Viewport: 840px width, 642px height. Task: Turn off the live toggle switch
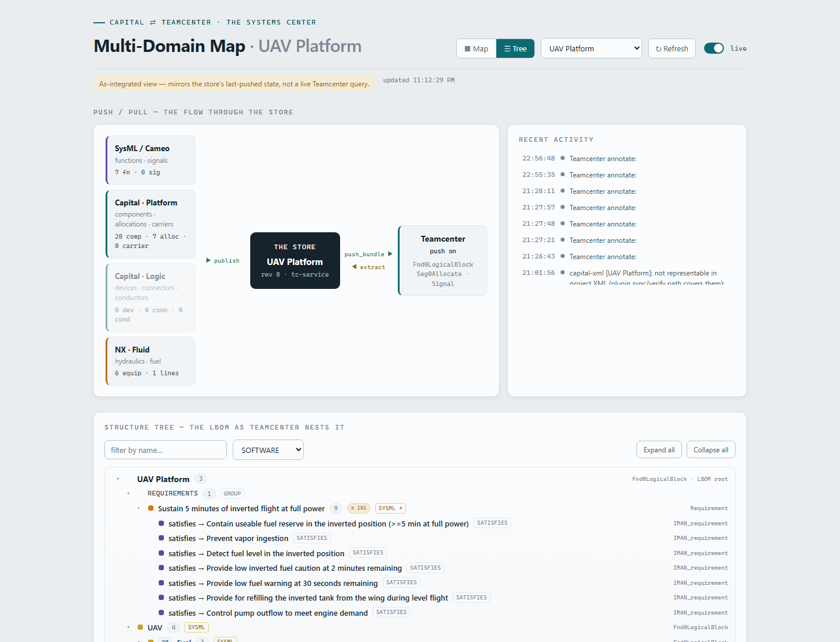tap(714, 48)
